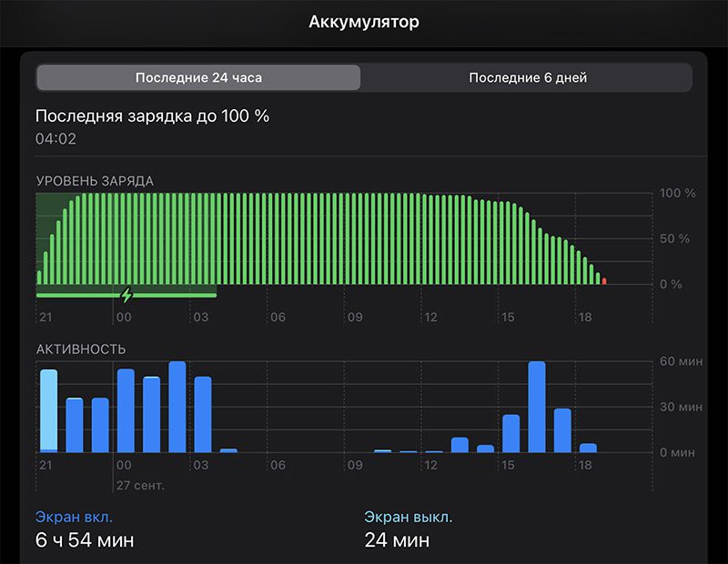Tap the activity bar at 00
Image resolution: width=728 pixels, height=564 pixels.
tap(126, 411)
